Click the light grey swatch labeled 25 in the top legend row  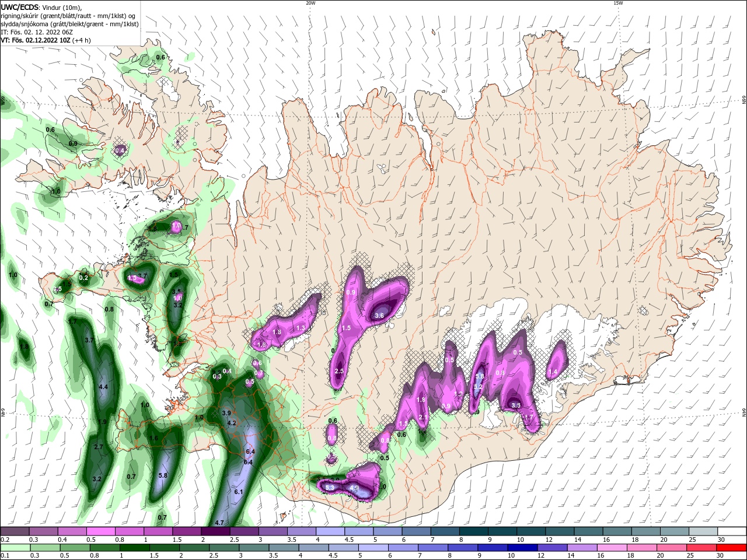(704, 531)
